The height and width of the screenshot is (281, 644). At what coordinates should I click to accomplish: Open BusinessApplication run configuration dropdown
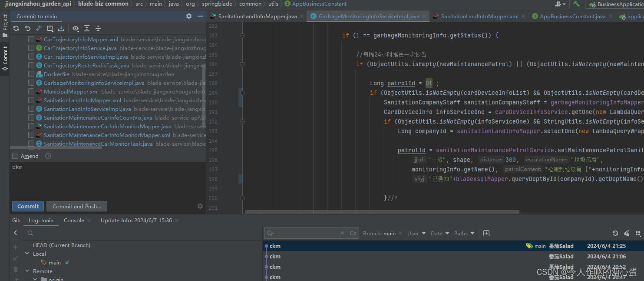pyautogui.click(x=615, y=4)
